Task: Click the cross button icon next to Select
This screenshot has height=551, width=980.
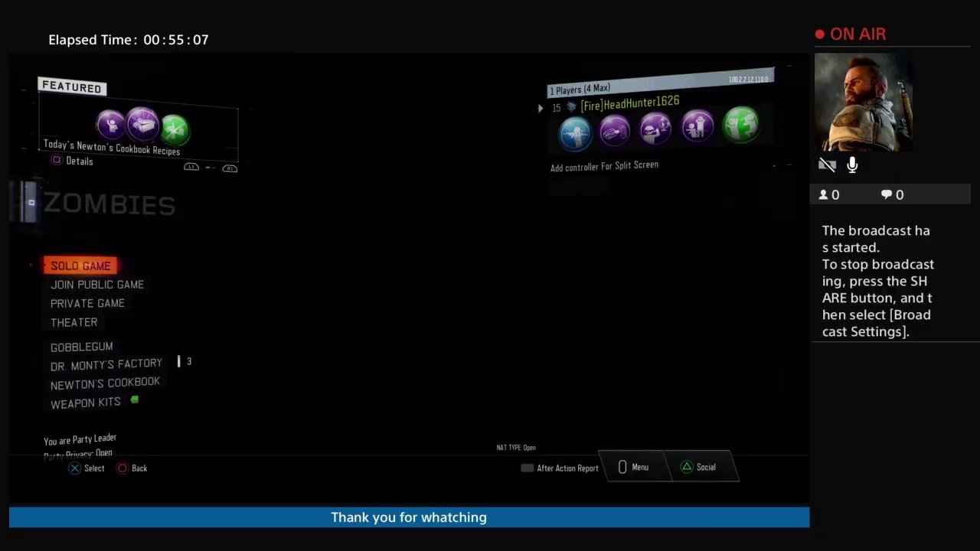Action: (x=74, y=468)
